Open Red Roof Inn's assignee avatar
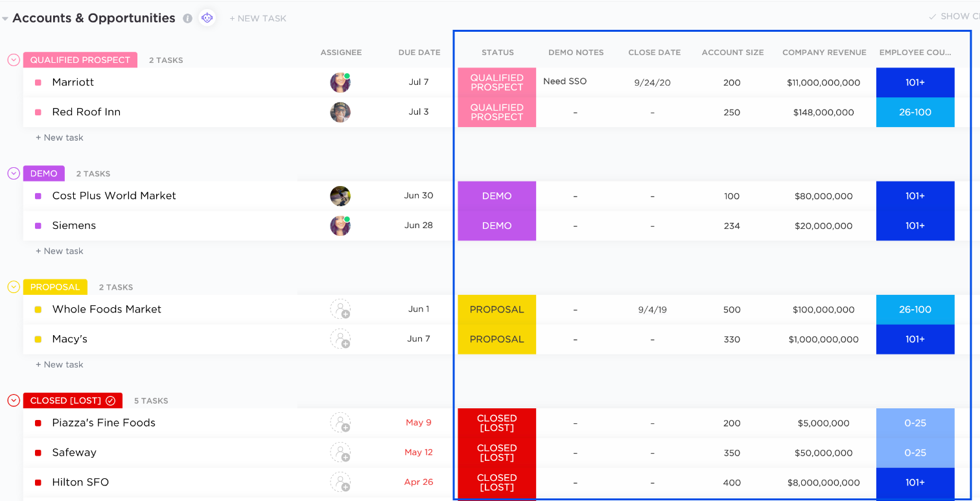The image size is (980, 501). click(340, 112)
